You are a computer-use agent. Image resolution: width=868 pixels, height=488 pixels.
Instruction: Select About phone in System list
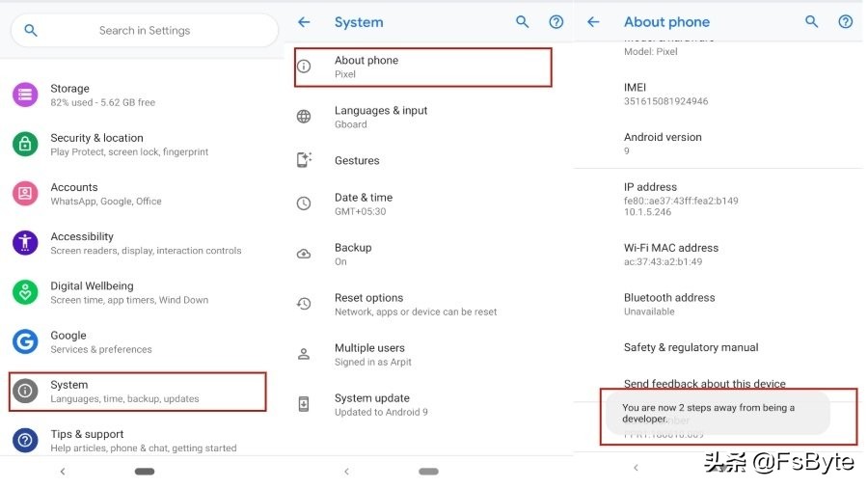tap(422, 67)
